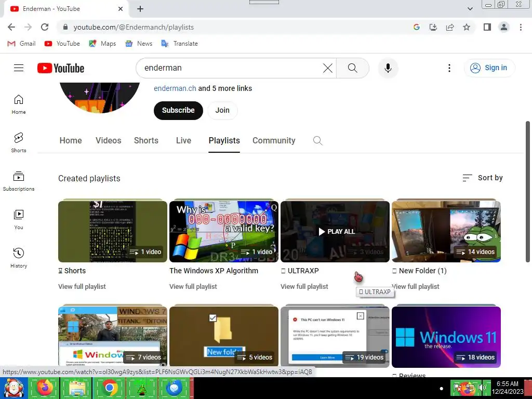The width and height of the screenshot is (532, 399).
Task: Open the 18 videos Windows 11 release thumbnail
Action: click(x=446, y=337)
